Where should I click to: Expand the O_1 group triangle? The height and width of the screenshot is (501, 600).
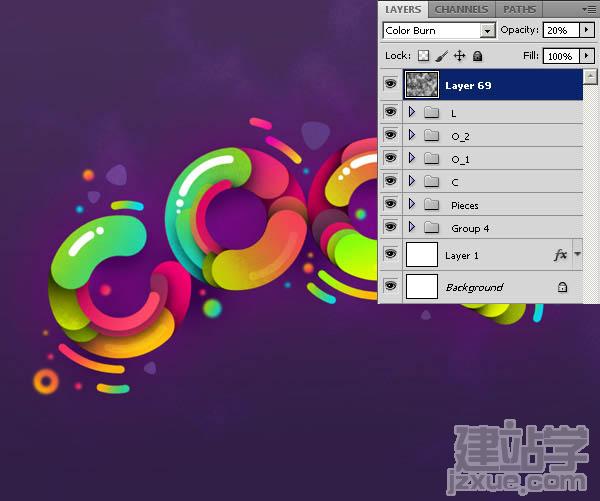coord(412,158)
